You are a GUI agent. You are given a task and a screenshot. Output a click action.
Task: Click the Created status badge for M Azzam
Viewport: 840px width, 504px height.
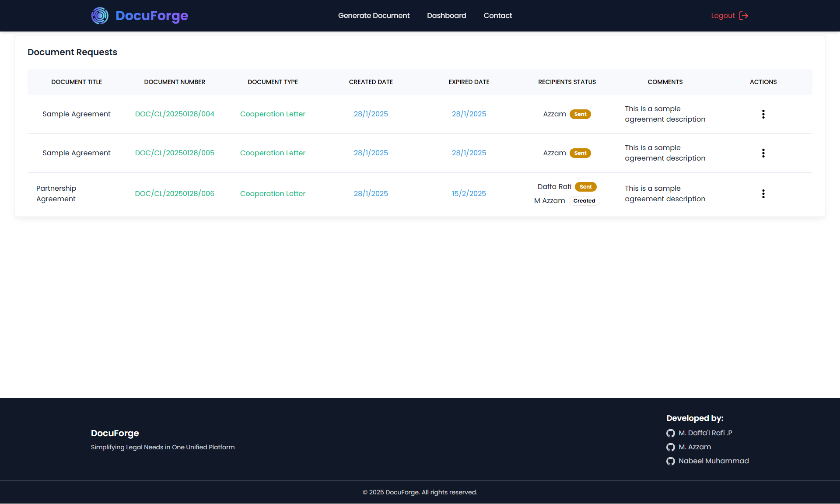pyautogui.click(x=584, y=201)
